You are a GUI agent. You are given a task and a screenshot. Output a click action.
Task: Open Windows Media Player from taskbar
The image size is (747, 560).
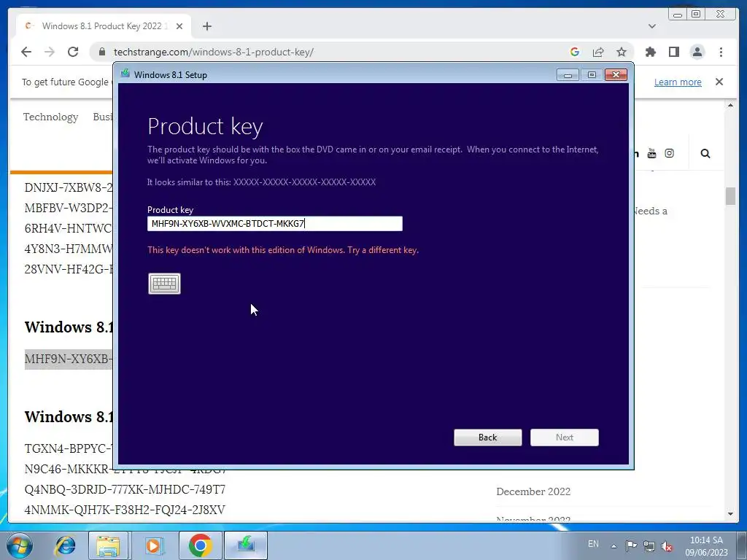(153, 545)
